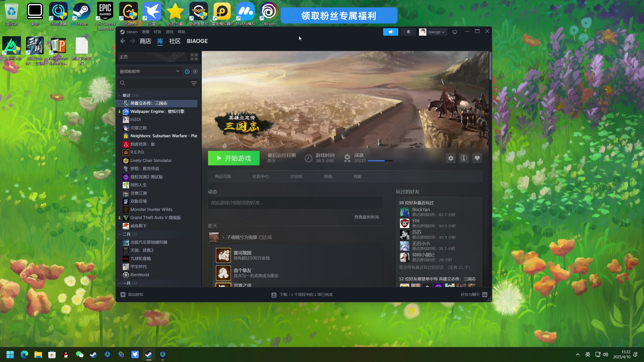644x362 pixels.
Task: Open the friends and chat icon
Action: [x=485, y=294]
